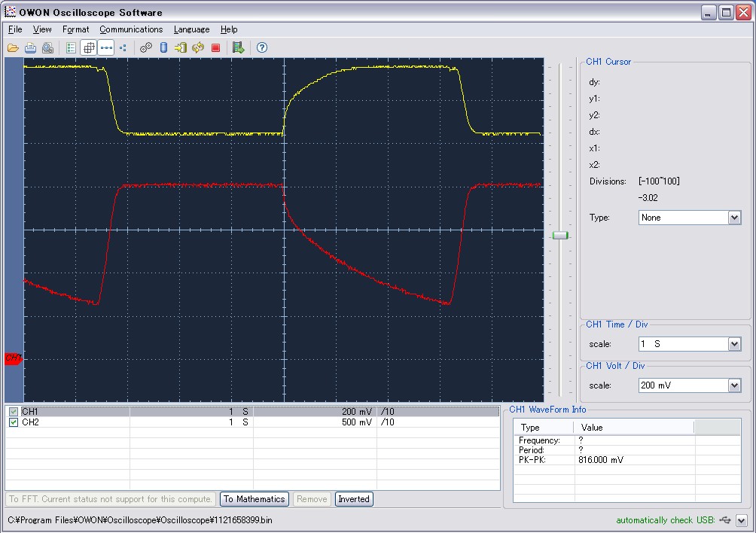Toggle the grid display toolbar icon
Screen dimensions: 756x533
[89, 47]
